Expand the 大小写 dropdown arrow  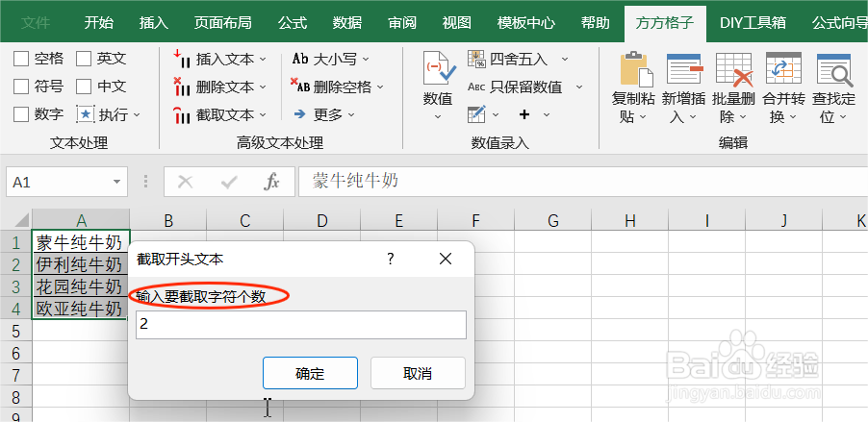366,59
